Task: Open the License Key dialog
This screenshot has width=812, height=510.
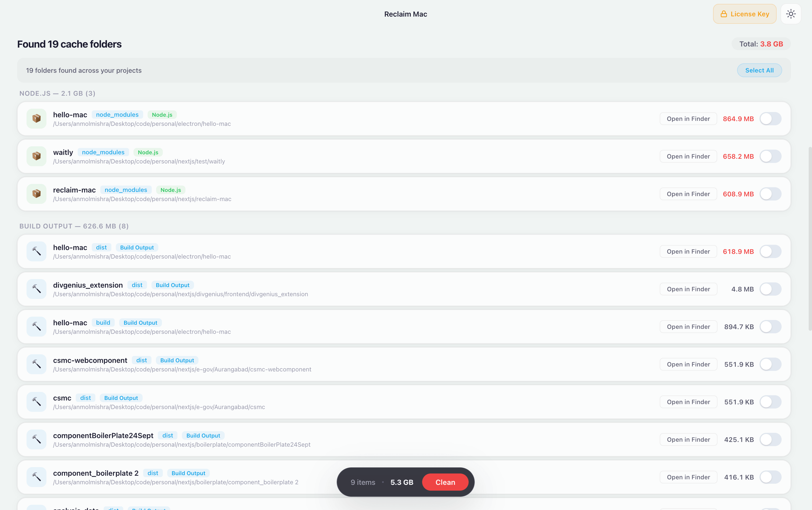Action: [744, 14]
